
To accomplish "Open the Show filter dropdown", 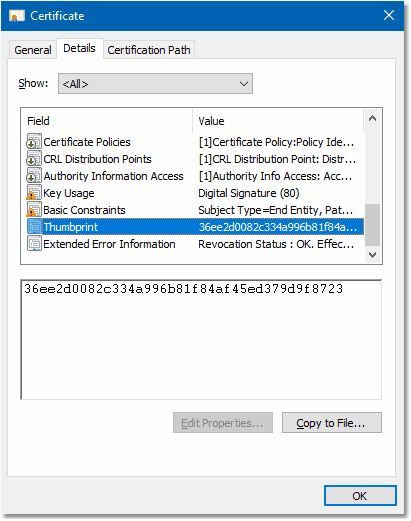I will point(155,84).
